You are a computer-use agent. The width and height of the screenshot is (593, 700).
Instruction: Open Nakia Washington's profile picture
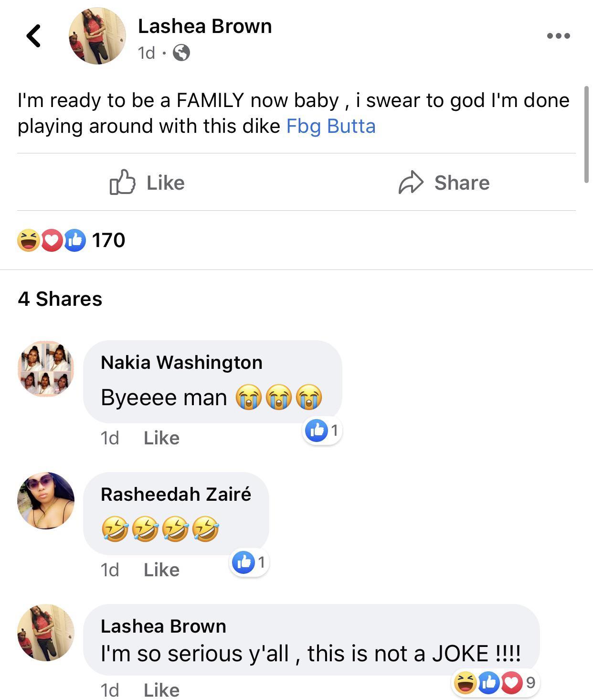[x=46, y=368]
